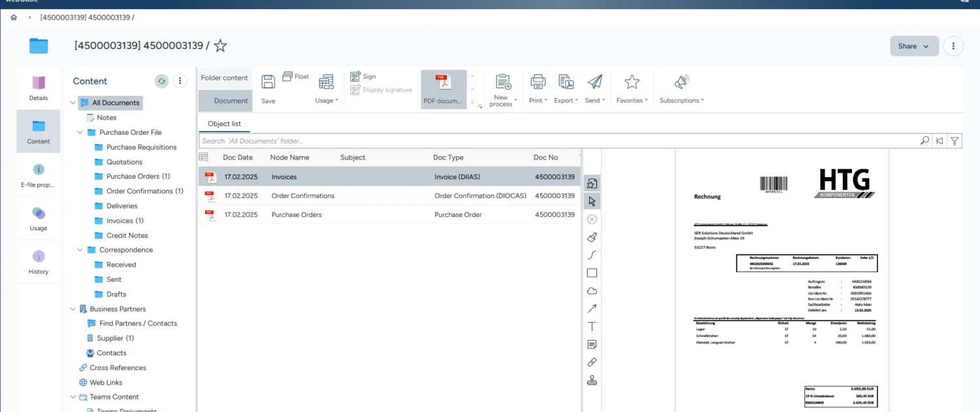Open the Details sidebar panel
This screenshot has width=980, height=412.
coord(39,88)
